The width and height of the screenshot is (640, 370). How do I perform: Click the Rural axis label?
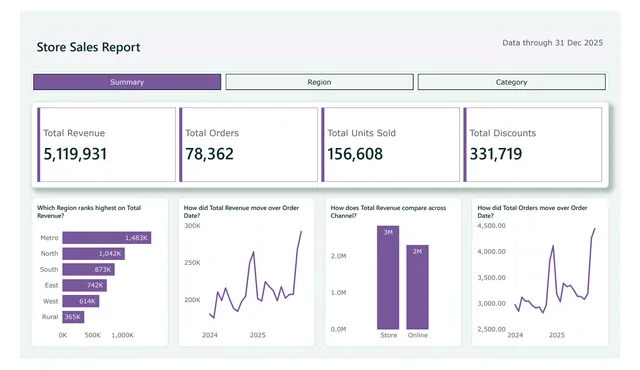(x=50, y=317)
